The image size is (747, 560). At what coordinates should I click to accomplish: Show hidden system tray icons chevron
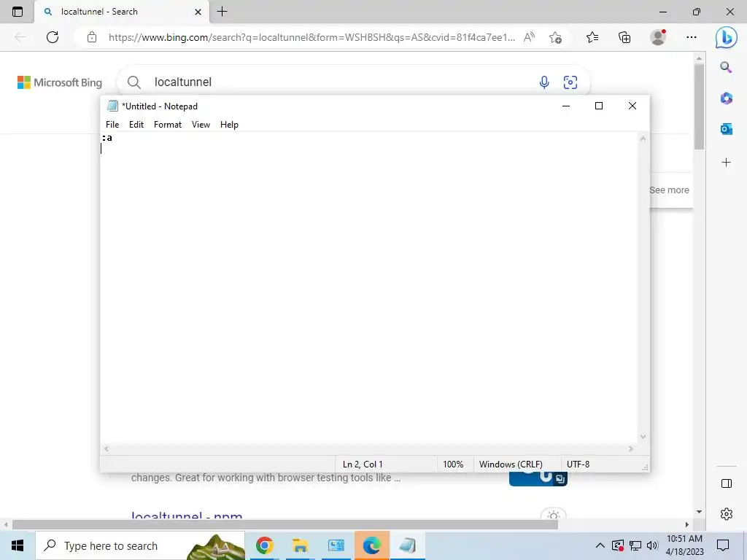(600, 545)
